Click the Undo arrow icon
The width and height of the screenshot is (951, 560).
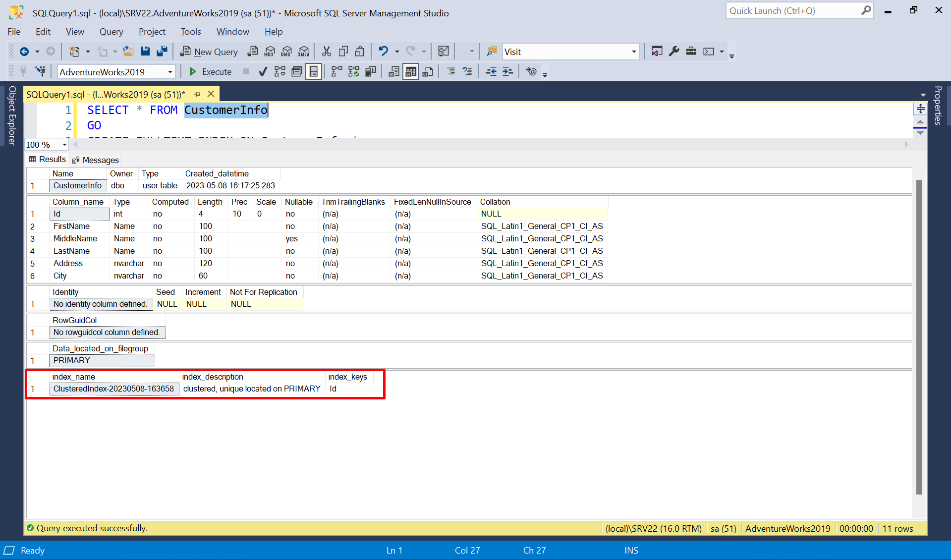(383, 52)
